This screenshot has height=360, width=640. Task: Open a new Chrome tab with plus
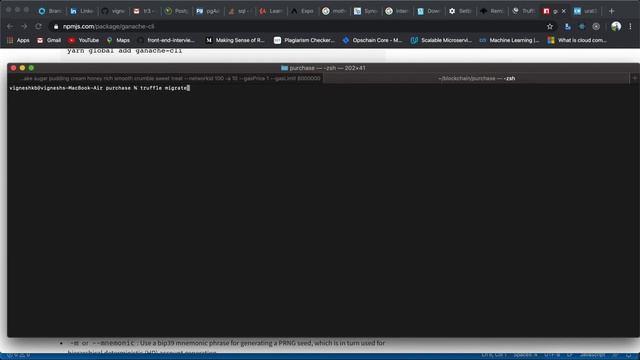(x=611, y=11)
